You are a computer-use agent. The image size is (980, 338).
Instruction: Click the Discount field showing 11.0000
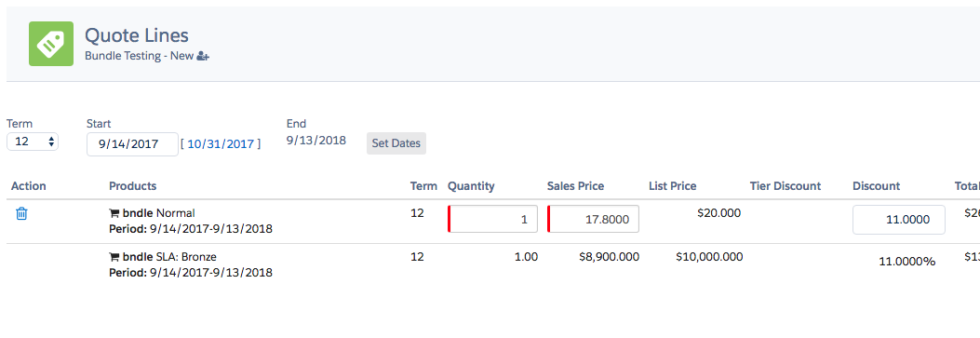pos(899,220)
